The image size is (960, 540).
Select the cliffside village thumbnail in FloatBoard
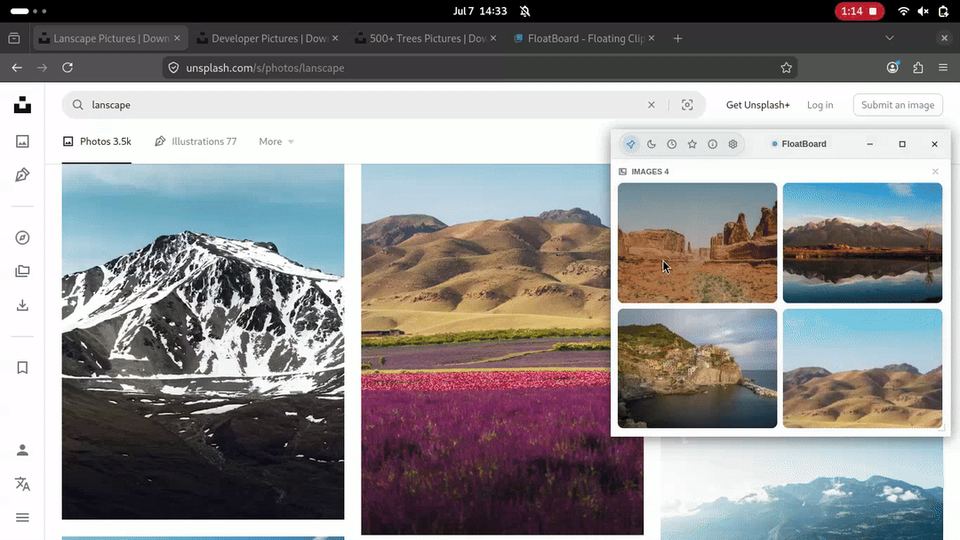697,368
